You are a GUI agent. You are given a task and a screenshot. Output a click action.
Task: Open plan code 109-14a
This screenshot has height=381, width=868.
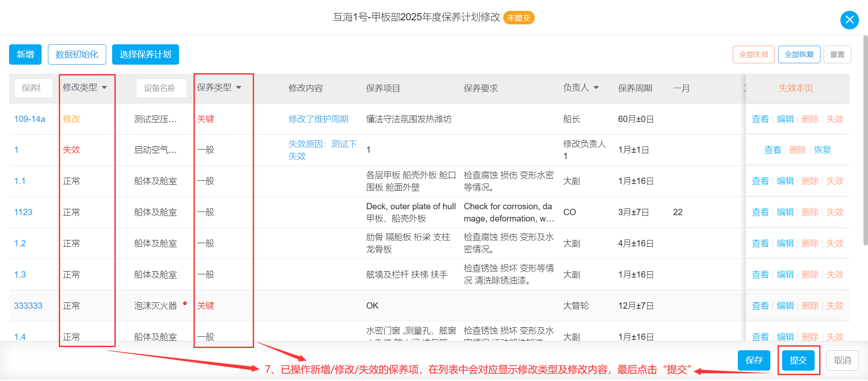30,119
